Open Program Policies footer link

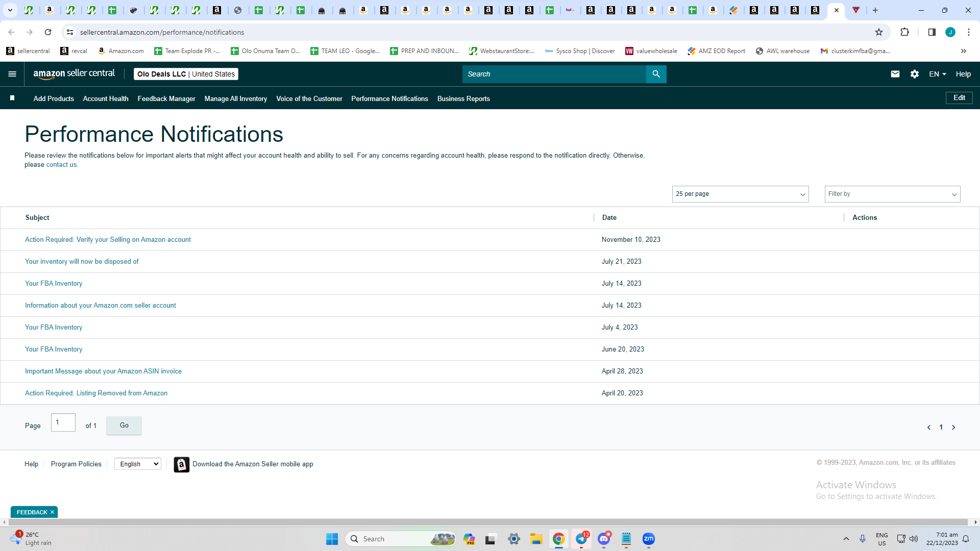tap(76, 464)
